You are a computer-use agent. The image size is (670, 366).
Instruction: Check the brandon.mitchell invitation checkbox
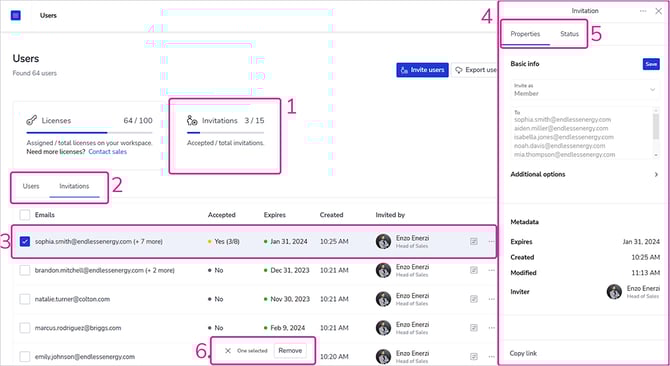coord(25,270)
